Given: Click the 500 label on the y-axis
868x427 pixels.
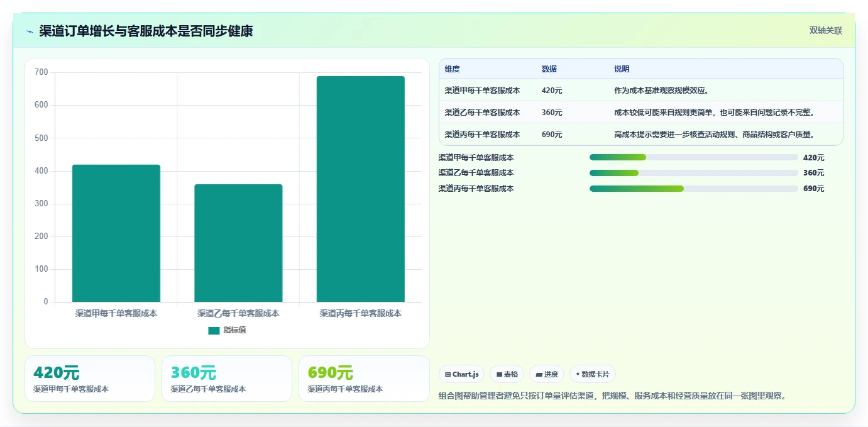Looking at the screenshot, I should tap(41, 138).
